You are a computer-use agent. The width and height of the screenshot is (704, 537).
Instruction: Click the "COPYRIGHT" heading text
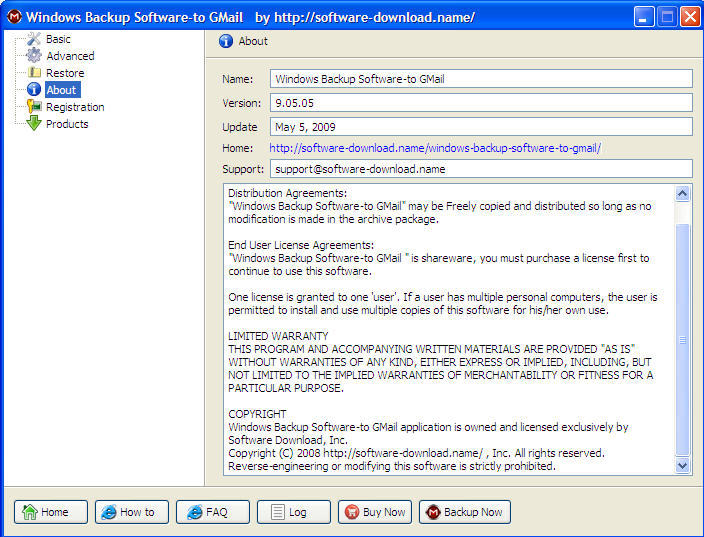pos(257,414)
